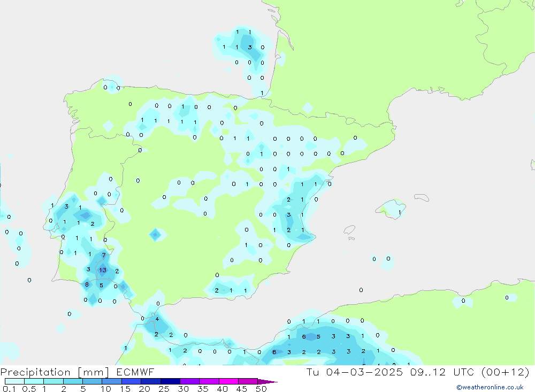The image size is (535, 392).
Task: Click the "(00+12)" forecast offset text
Action: [505, 372]
